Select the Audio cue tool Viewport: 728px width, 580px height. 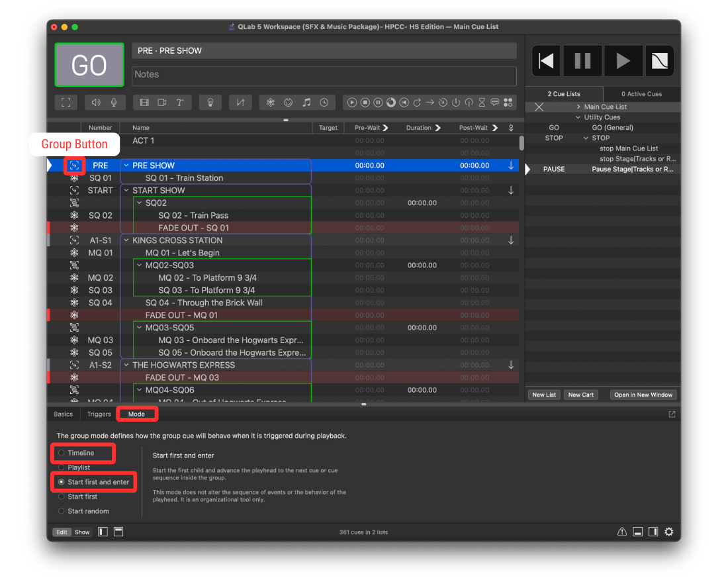(96, 102)
